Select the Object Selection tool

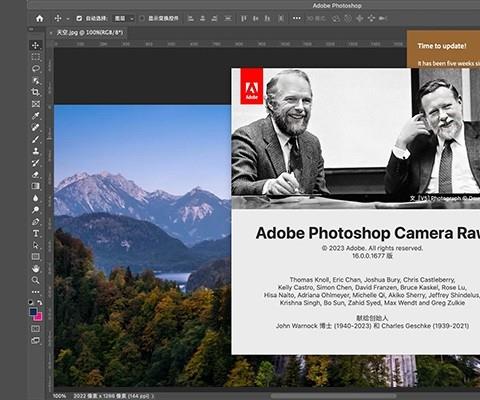[36, 81]
